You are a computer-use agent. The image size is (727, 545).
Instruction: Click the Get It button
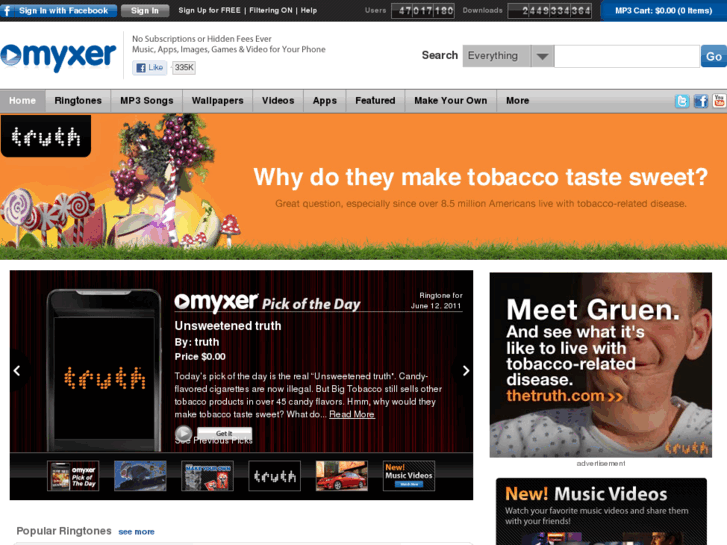(x=224, y=433)
